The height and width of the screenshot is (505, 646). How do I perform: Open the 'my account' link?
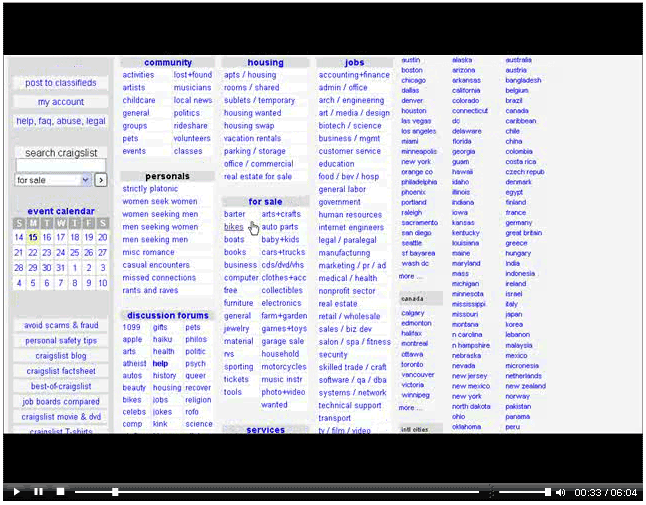click(61, 102)
